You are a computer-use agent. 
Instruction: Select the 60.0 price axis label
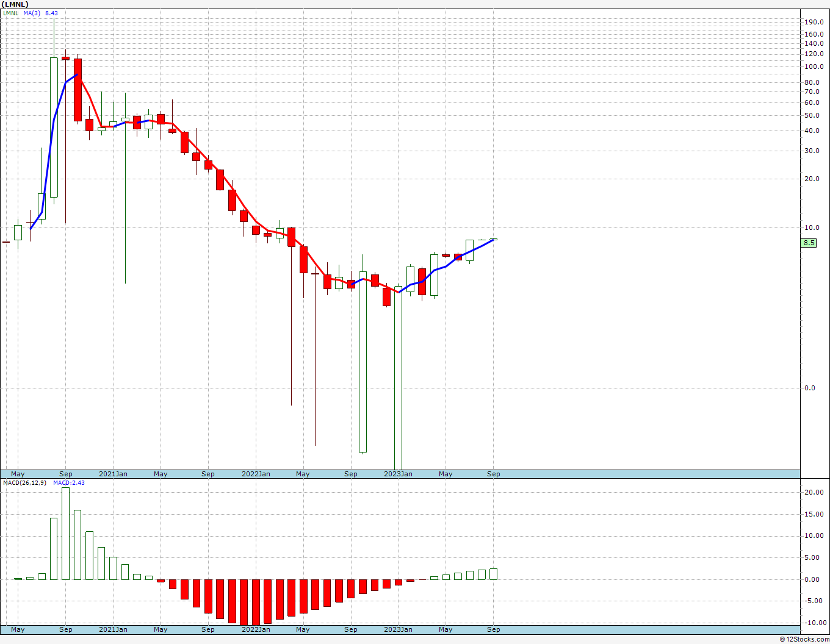812,103
